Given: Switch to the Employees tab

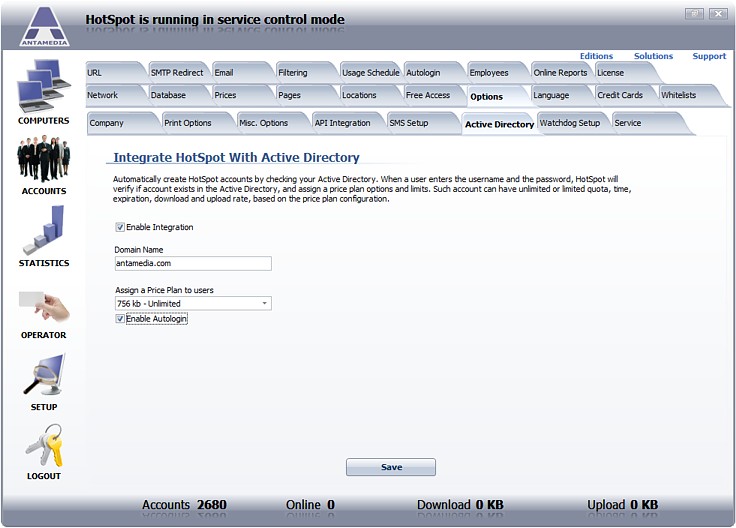Looking at the screenshot, I should tap(496, 73).
